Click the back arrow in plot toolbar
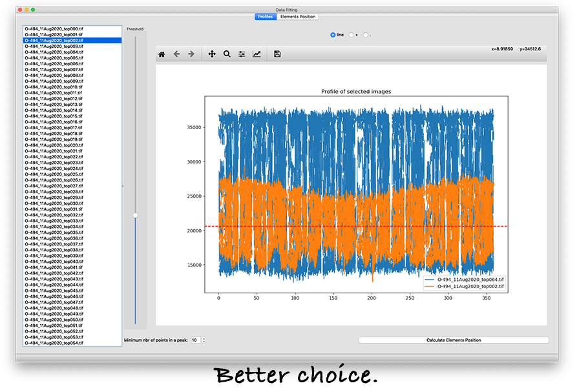 click(x=176, y=54)
